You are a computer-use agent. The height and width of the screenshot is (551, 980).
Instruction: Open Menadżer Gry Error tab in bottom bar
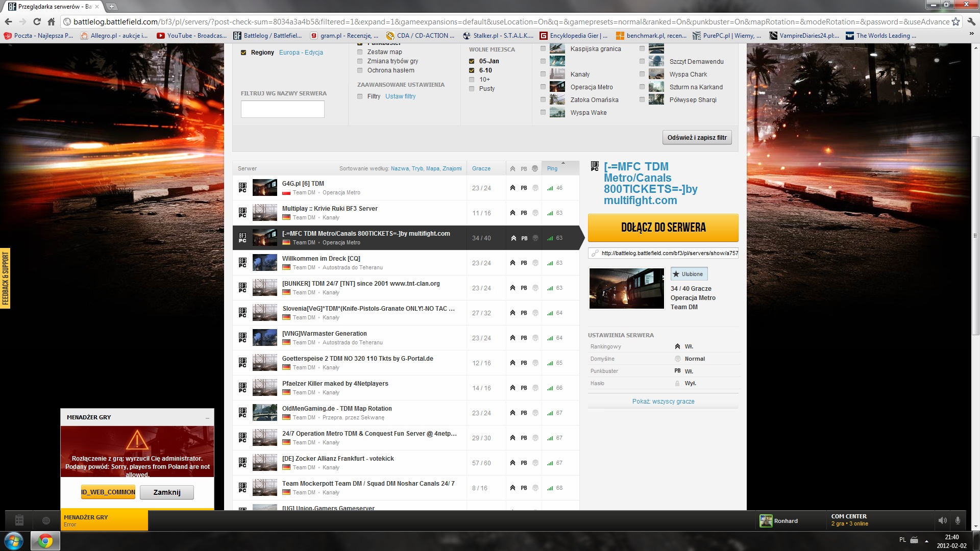104,520
